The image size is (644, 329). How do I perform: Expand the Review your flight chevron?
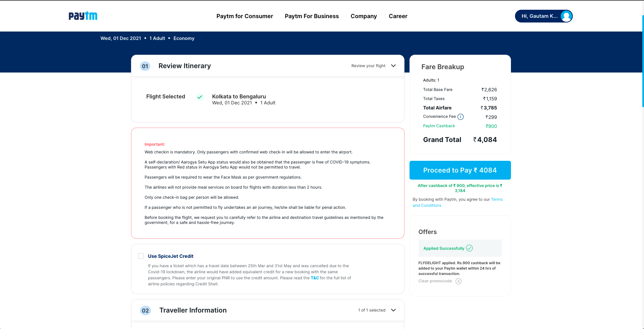pos(393,66)
